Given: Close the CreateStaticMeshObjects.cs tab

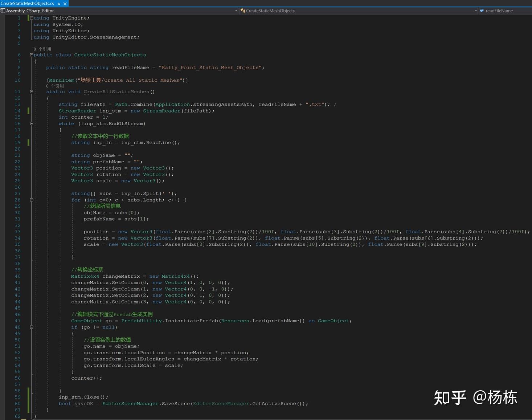Looking at the screenshot, I should [x=65, y=4].
